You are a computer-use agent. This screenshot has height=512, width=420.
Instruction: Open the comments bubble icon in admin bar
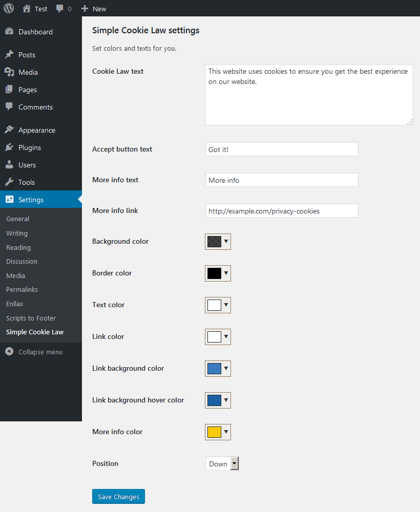point(59,9)
